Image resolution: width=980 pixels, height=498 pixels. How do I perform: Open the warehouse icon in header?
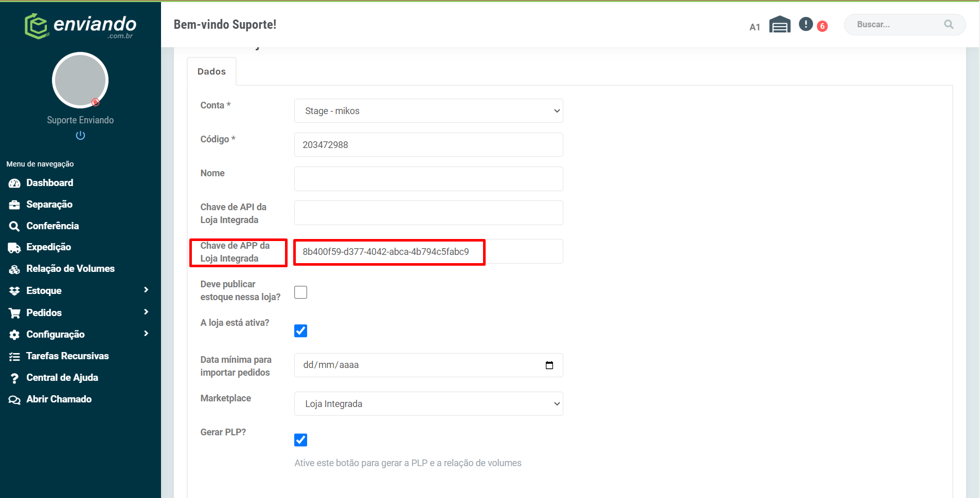pyautogui.click(x=780, y=24)
